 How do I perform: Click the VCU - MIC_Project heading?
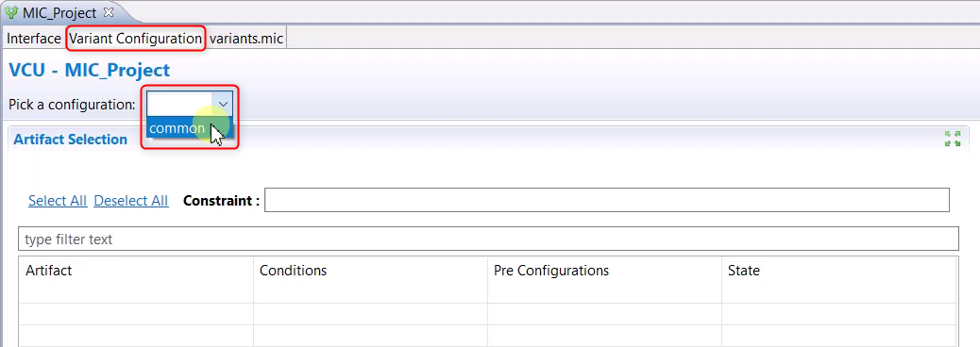point(90,70)
